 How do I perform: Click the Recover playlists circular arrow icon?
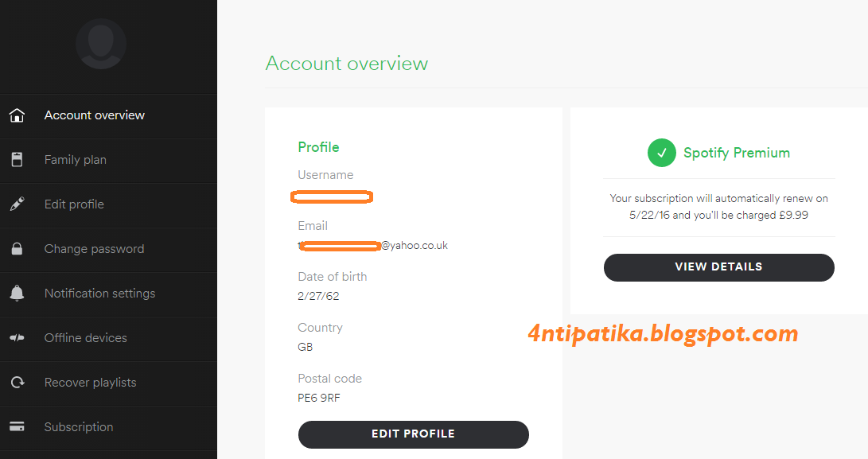coord(17,383)
